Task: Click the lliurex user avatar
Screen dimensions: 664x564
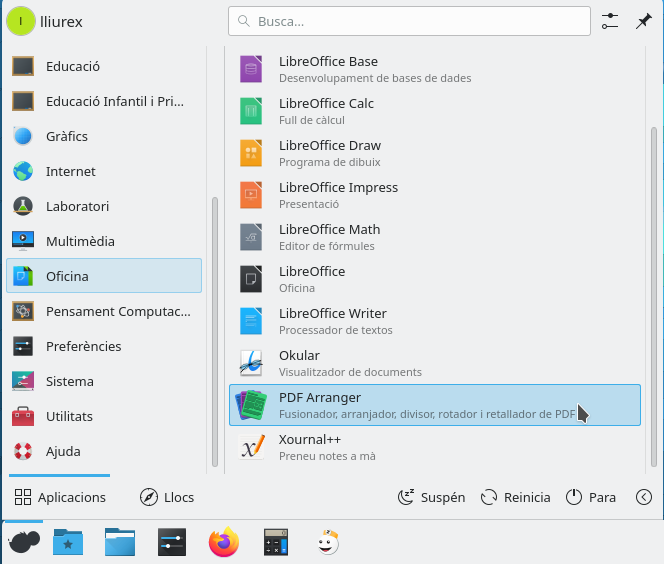Action: coord(20,21)
